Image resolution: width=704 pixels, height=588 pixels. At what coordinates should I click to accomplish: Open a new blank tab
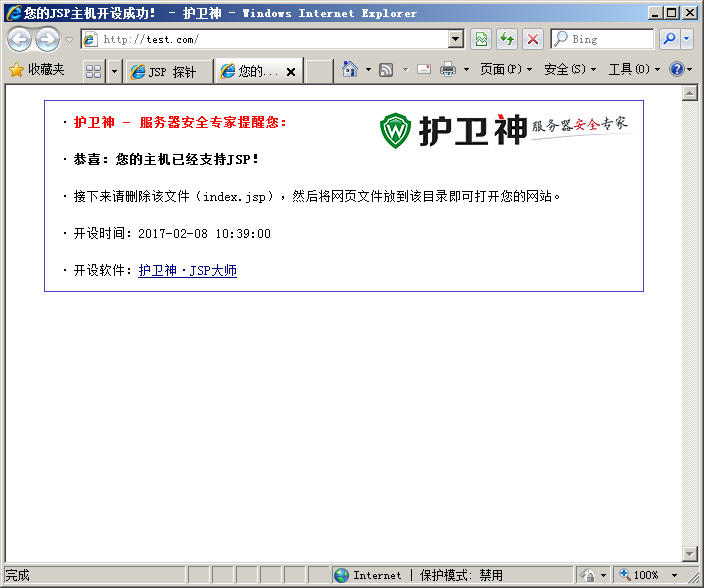(319, 71)
